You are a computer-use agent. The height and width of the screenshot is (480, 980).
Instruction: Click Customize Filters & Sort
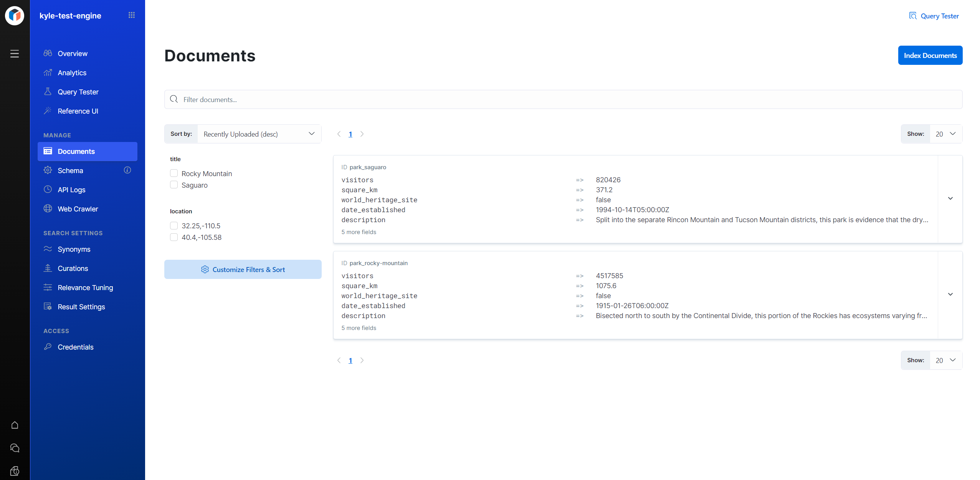pyautogui.click(x=243, y=269)
